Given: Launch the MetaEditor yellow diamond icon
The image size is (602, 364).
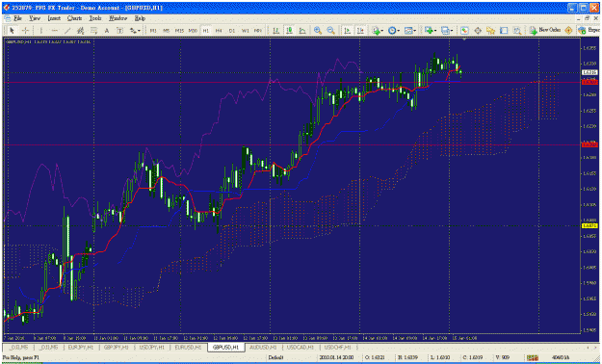Looking at the screenshot, I should pyautogui.click(x=568, y=31).
